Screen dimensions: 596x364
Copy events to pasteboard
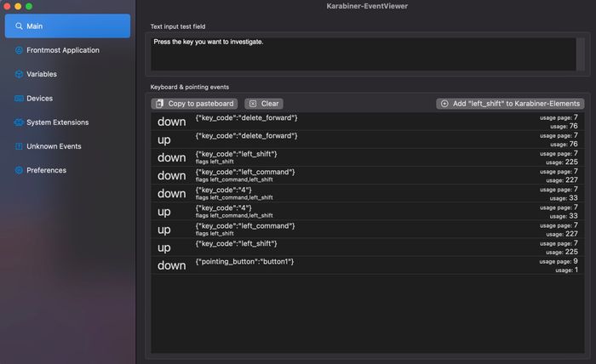(x=194, y=104)
